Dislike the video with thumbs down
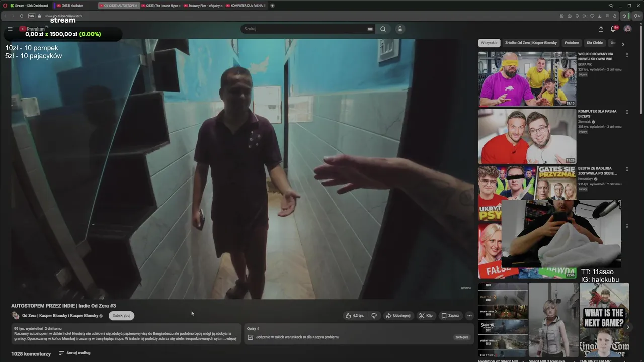Screen dimensions: 644x362 pyautogui.click(x=374, y=316)
